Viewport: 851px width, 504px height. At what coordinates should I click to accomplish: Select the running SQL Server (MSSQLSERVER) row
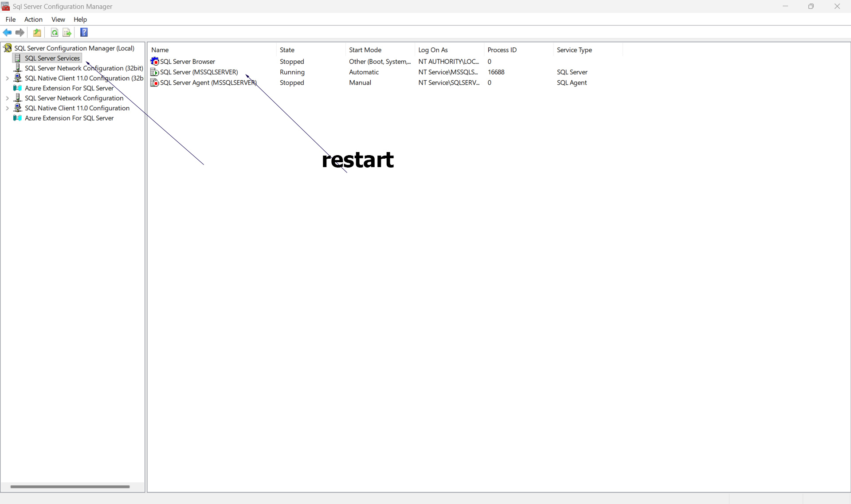click(x=199, y=72)
